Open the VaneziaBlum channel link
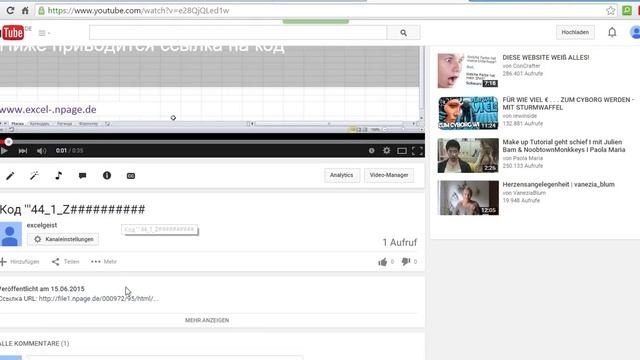Image resolution: width=640 pixels, height=360 pixels. coord(529,193)
